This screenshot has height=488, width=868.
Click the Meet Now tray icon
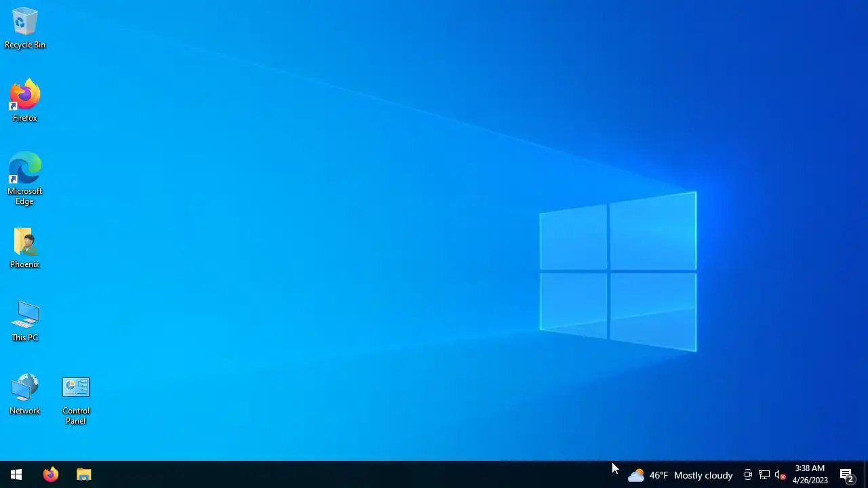tap(748, 475)
